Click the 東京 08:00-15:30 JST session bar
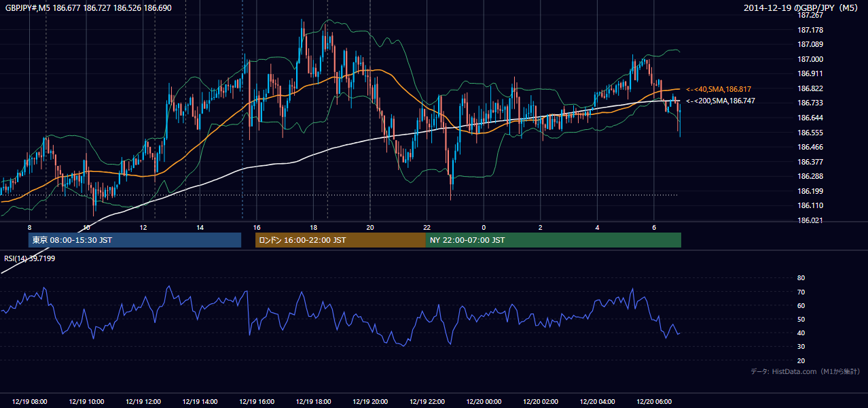Viewport: 868px width, 408px height. [134, 240]
